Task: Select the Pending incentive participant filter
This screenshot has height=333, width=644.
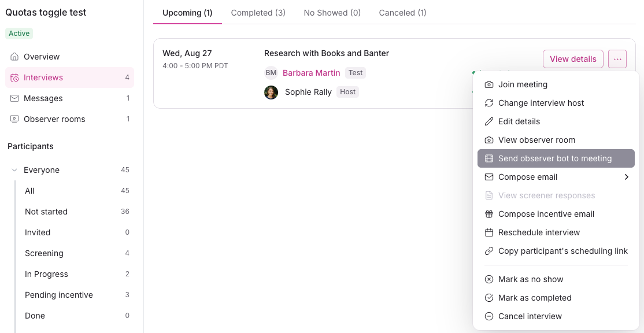Action: [x=59, y=295]
